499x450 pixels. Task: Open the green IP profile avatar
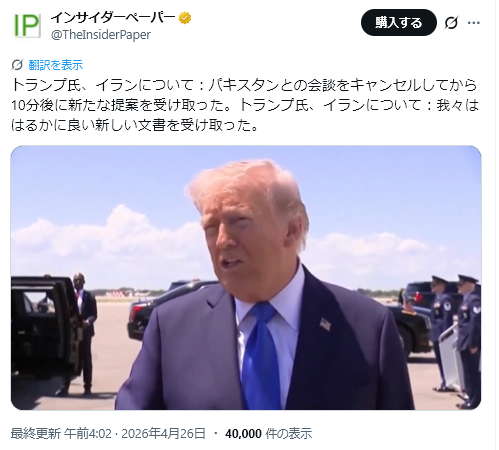(27, 26)
